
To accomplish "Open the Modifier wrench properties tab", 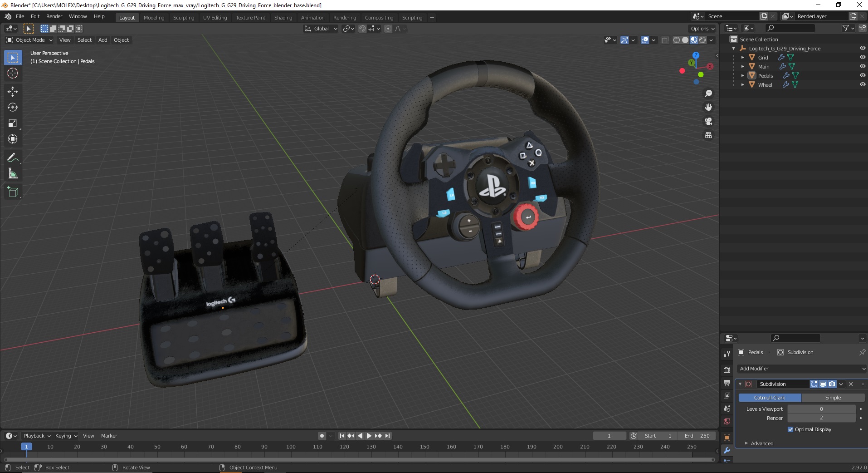I will pos(727,450).
